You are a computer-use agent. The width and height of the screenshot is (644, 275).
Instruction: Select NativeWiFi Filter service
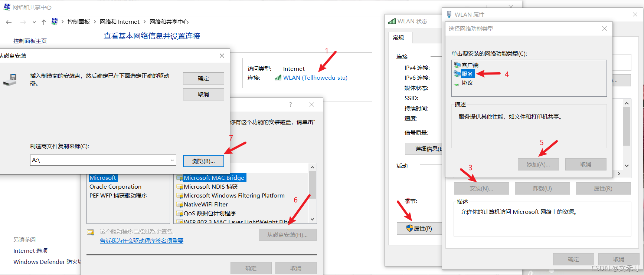tap(206, 205)
